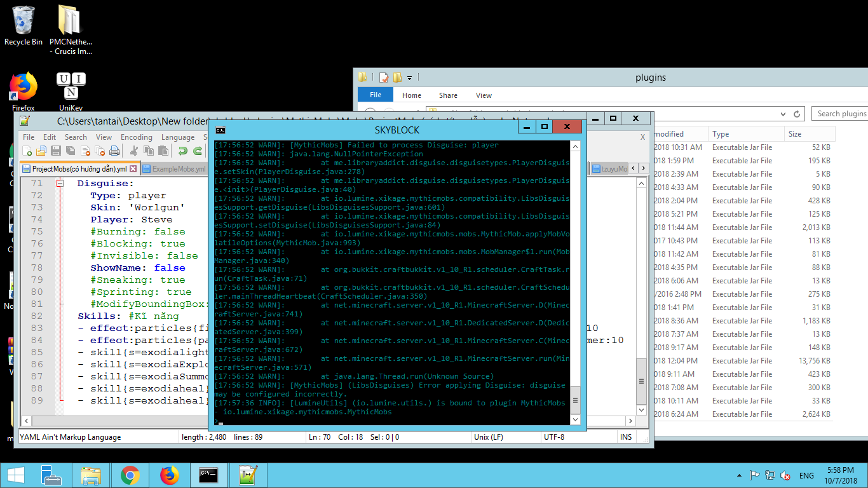Image resolution: width=868 pixels, height=488 pixels.
Task: Click the Cut scissors icon in Notepad++
Action: tap(134, 151)
